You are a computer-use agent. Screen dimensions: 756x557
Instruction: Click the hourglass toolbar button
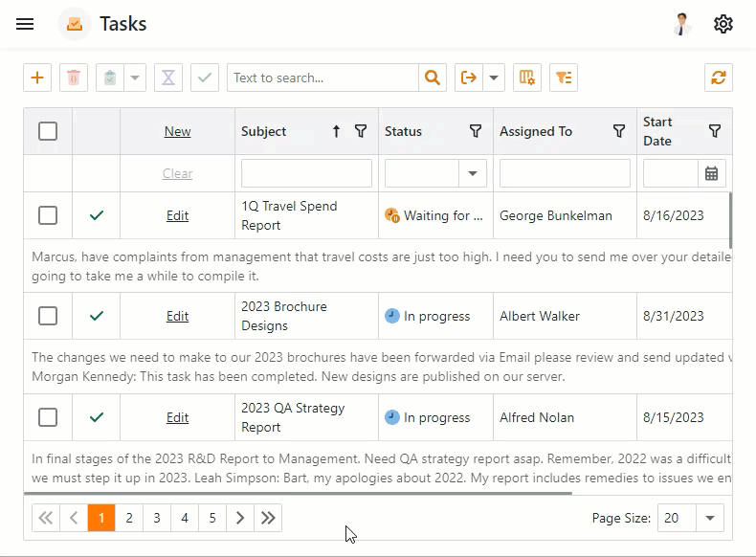168,78
